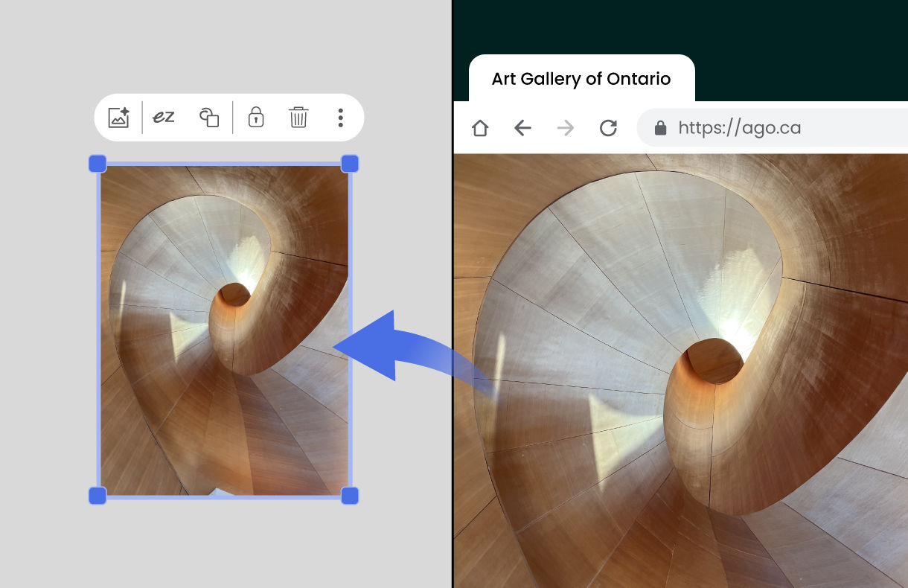
Task: Lock the selected staircase image
Action: pyautogui.click(x=255, y=117)
